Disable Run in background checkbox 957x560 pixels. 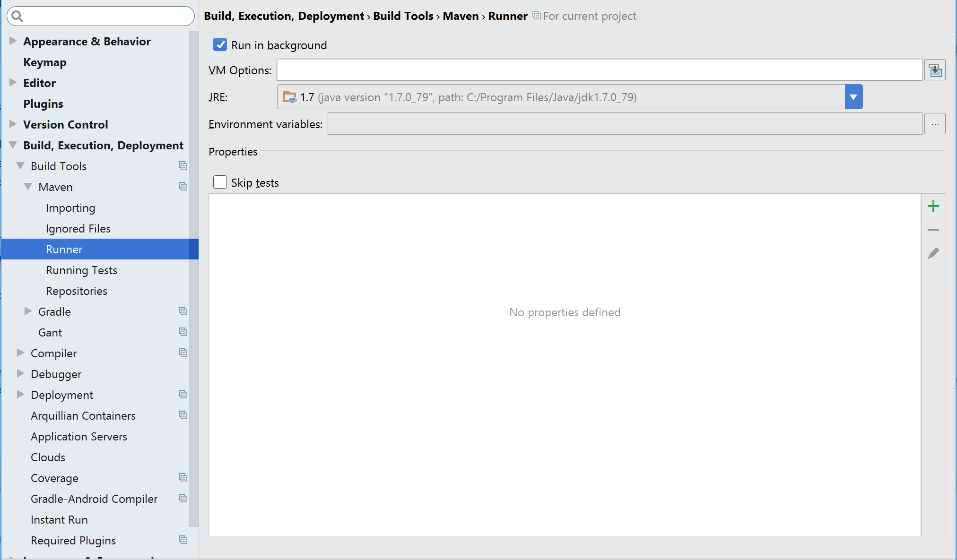click(220, 44)
